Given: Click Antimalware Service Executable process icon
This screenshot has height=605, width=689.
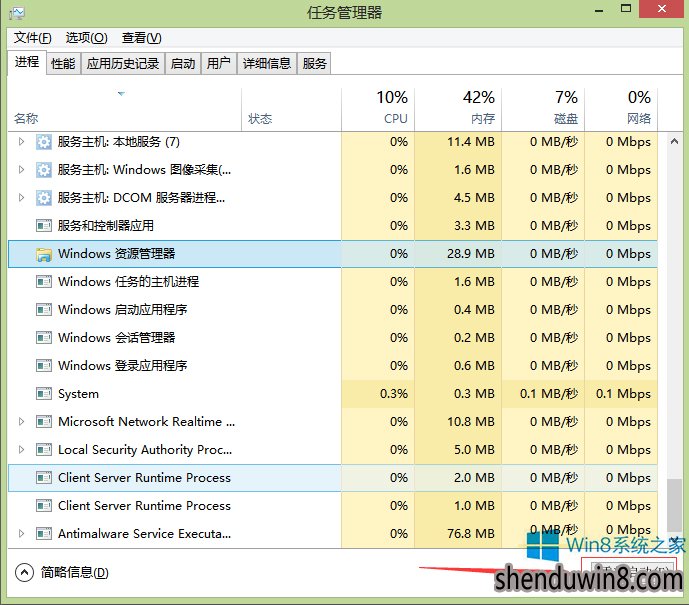Looking at the screenshot, I should (x=44, y=534).
